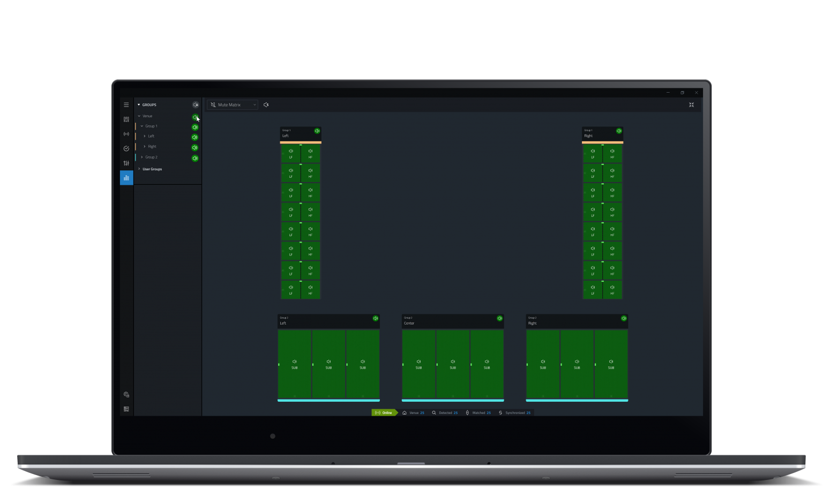Click the Detected 25 status item
The image size is (823, 504).
446,412
